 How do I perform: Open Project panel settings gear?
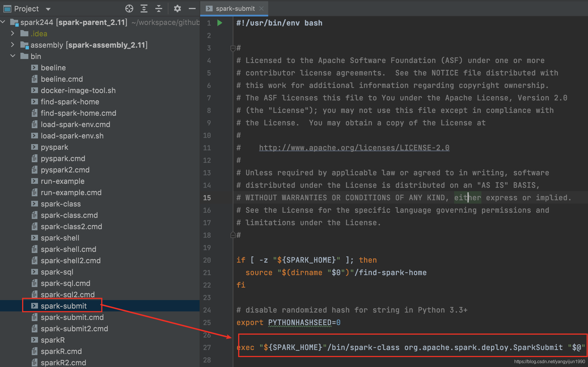(177, 9)
